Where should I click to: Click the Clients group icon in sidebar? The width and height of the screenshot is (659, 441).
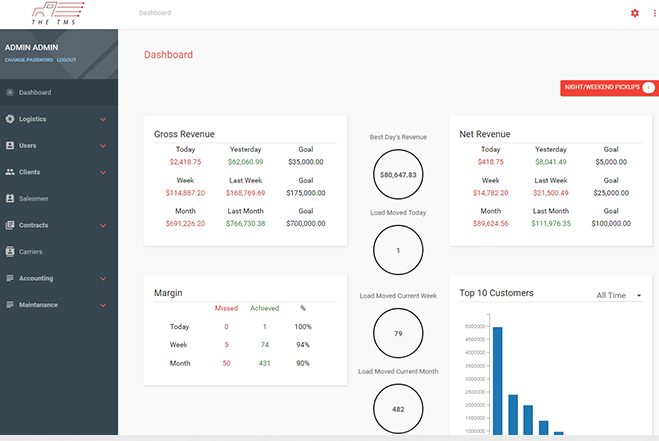pyautogui.click(x=10, y=172)
